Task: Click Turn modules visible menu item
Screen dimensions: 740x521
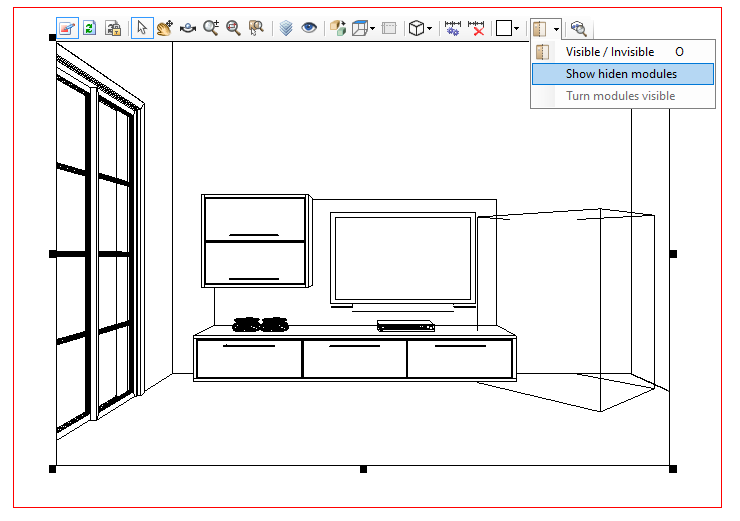Action: 623,96
